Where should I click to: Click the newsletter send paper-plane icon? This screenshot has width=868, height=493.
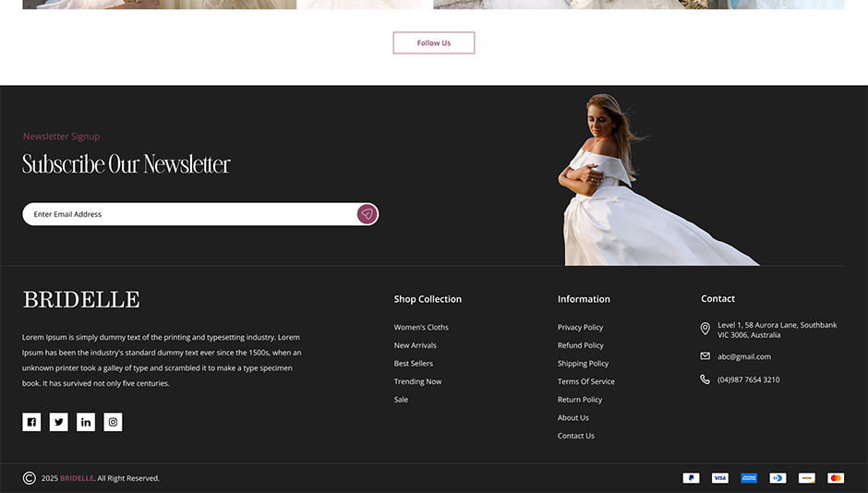(x=367, y=214)
